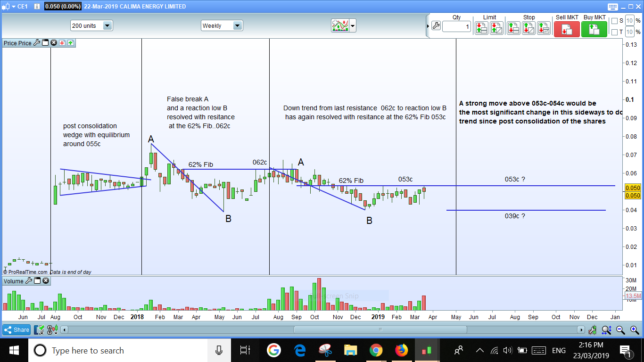
Task: Click the ENG language indicator
Action: [x=559, y=350]
